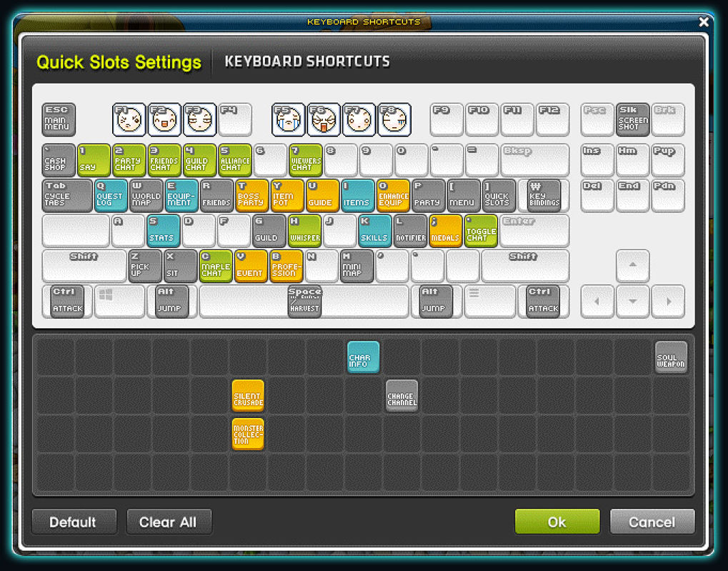Confirm with the green Ok button
The image size is (728, 571).
[x=557, y=522]
